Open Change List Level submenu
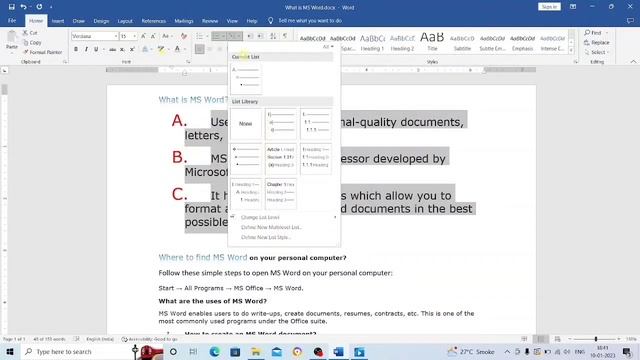The width and height of the screenshot is (640, 360). (284, 217)
